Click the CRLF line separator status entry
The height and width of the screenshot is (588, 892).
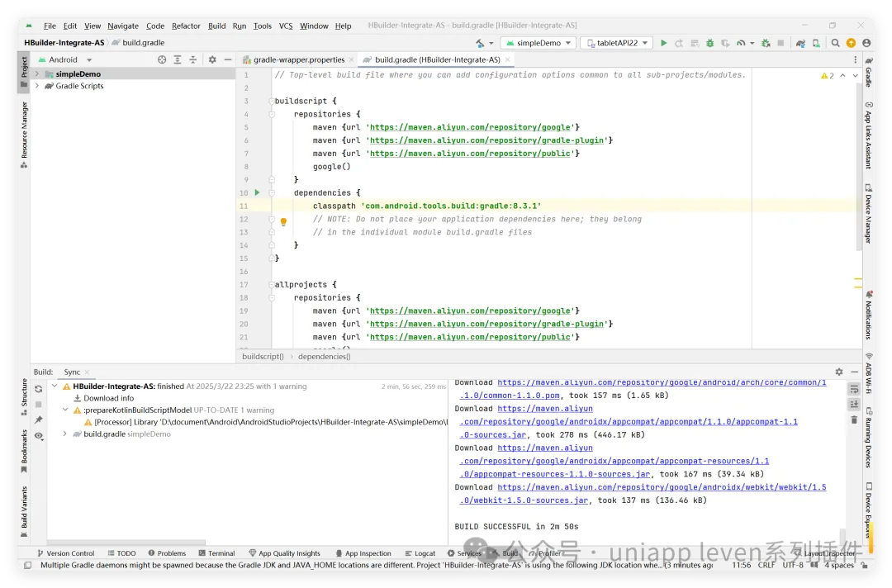click(x=766, y=565)
